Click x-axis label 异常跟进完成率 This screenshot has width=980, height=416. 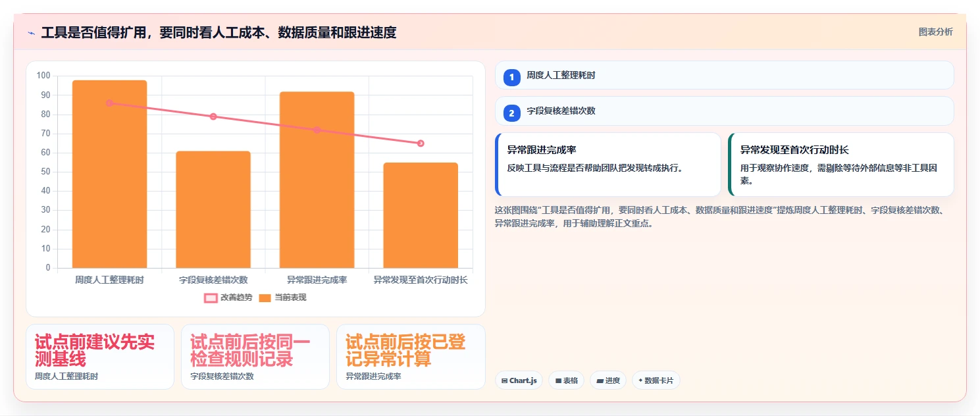coord(317,280)
